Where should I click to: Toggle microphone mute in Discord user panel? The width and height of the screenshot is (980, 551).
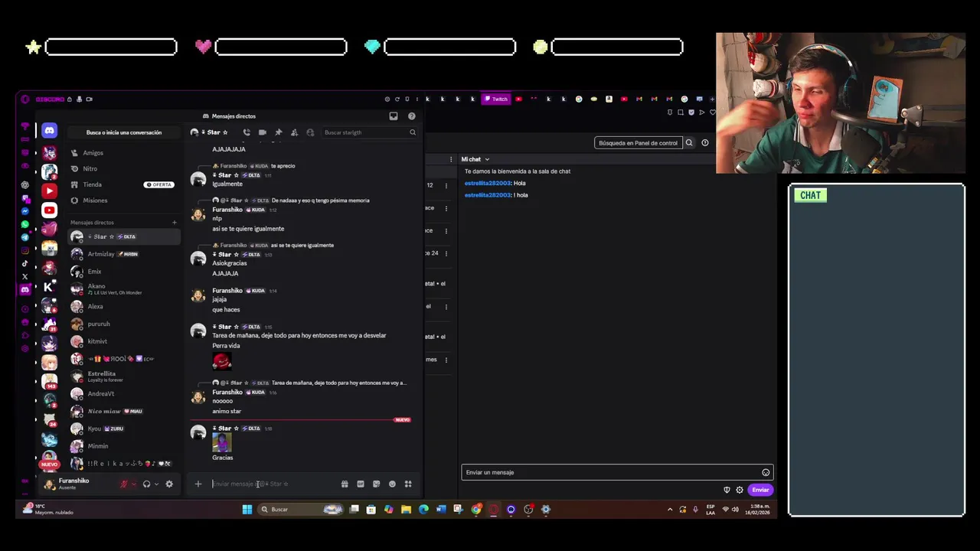pyautogui.click(x=124, y=484)
